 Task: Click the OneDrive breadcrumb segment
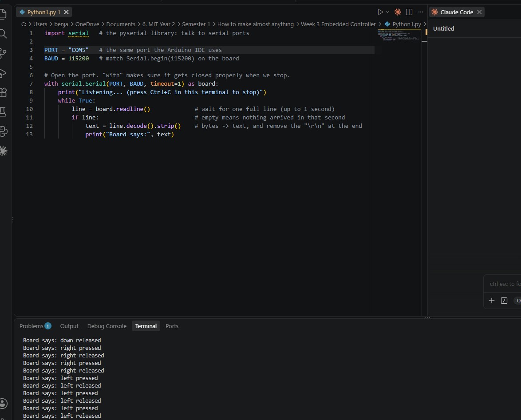click(87, 24)
